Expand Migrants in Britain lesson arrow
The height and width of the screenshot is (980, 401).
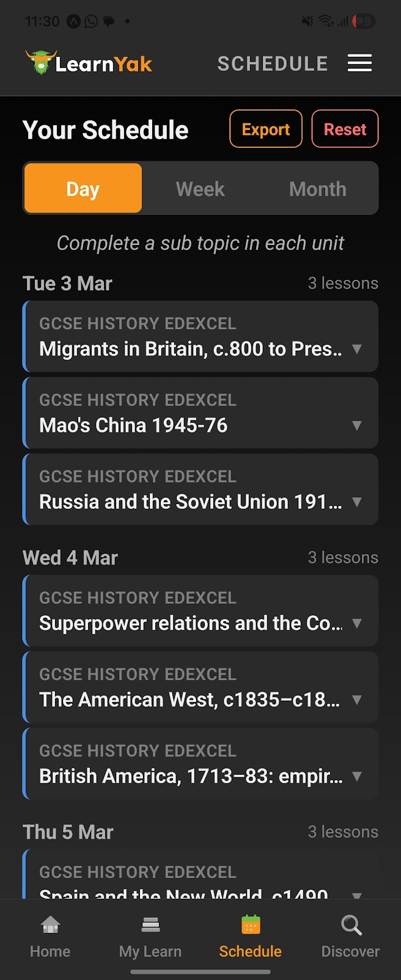(357, 349)
